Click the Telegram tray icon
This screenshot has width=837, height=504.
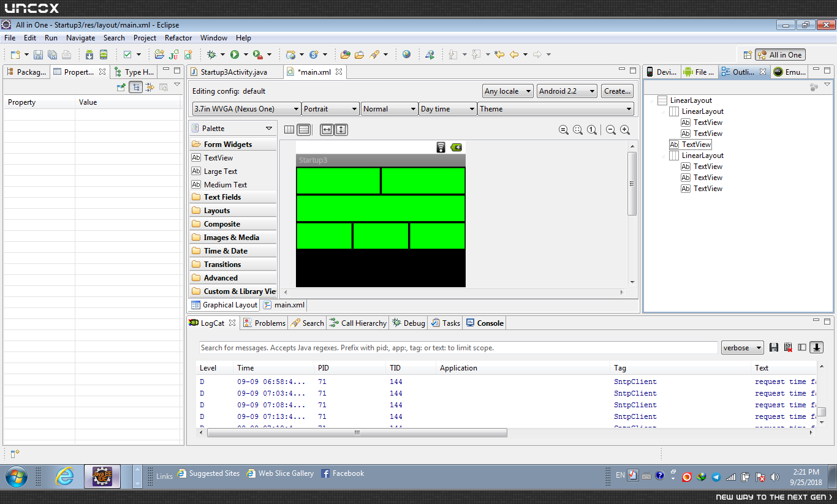[x=716, y=476]
